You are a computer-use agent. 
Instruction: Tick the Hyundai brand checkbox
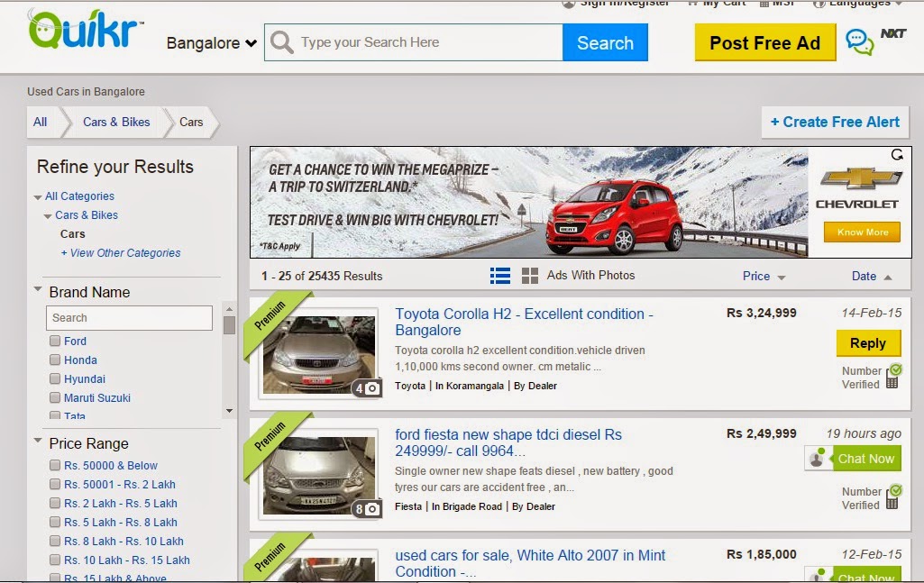point(55,378)
